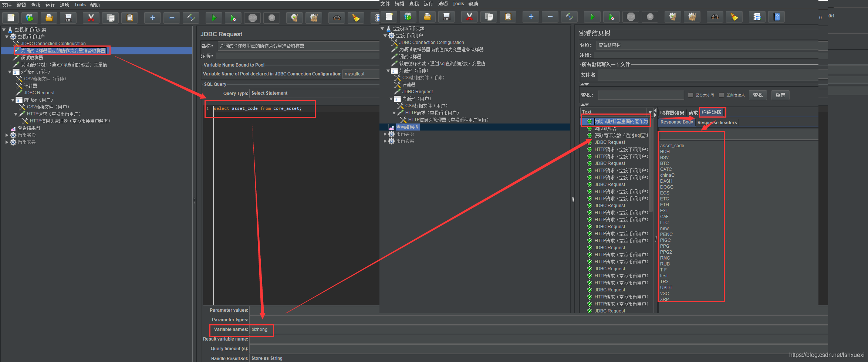Open Function Helper icon in right window

pos(757,17)
